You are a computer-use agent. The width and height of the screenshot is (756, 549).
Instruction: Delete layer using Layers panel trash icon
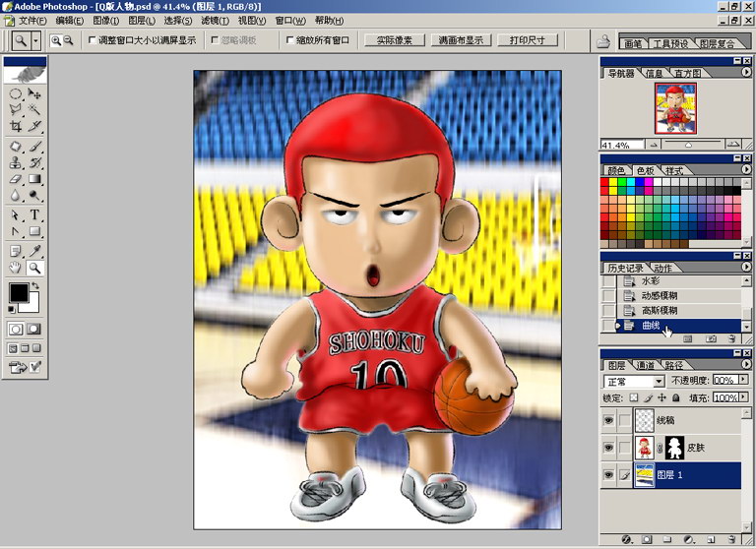tap(732, 539)
